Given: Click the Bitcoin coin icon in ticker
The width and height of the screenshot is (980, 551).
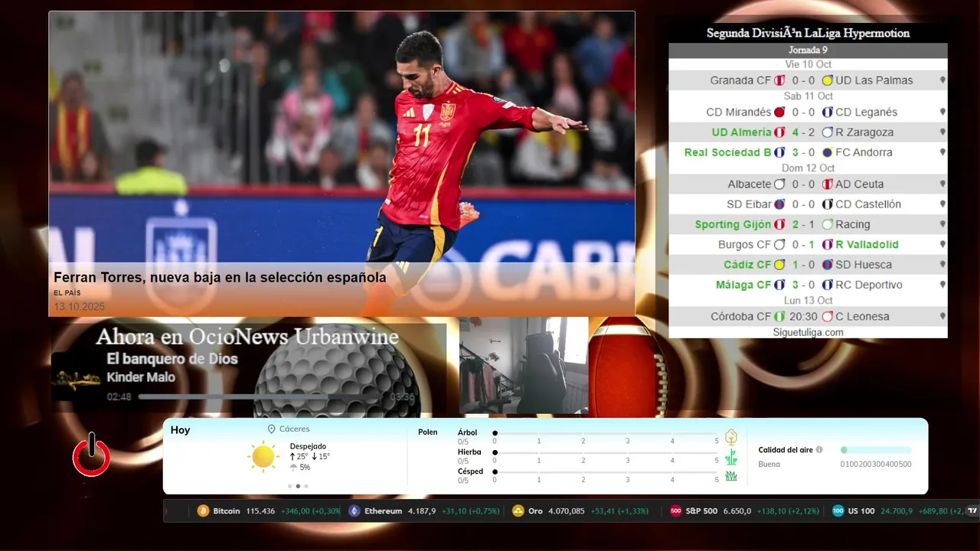Looking at the screenshot, I should point(203,511).
